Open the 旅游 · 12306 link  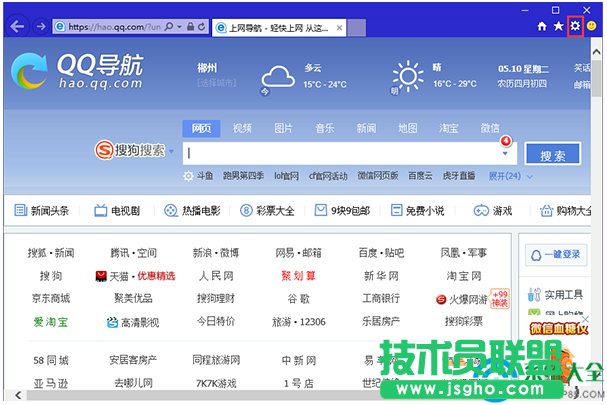click(x=298, y=322)
